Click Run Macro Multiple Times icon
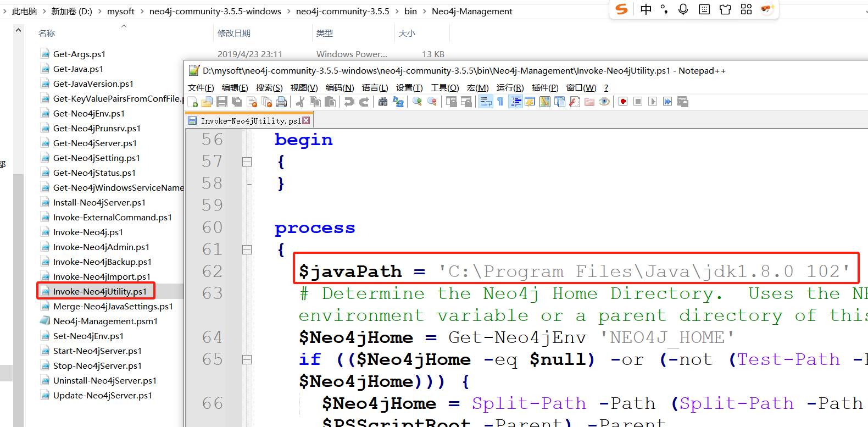 [667, 102]
